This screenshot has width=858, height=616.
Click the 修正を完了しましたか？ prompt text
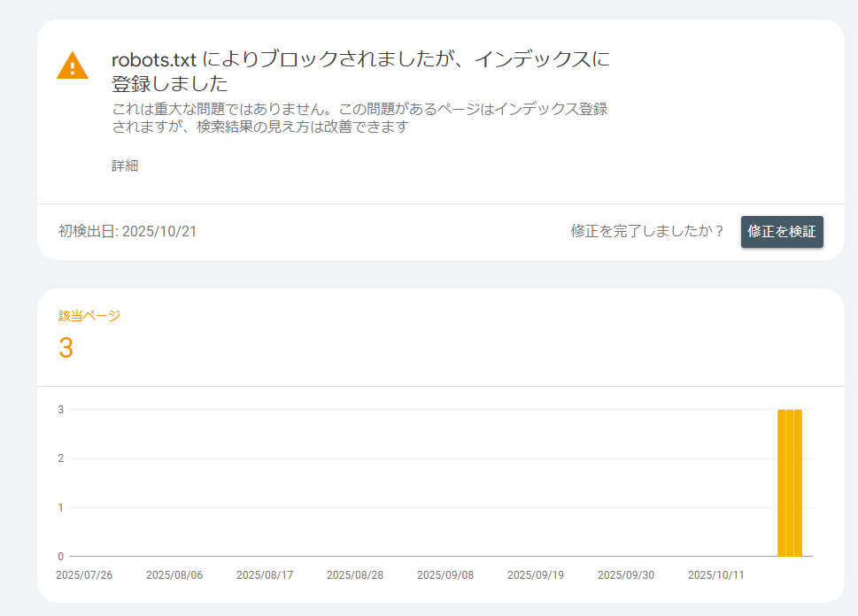pyautogui.click(x=647, y=232)
